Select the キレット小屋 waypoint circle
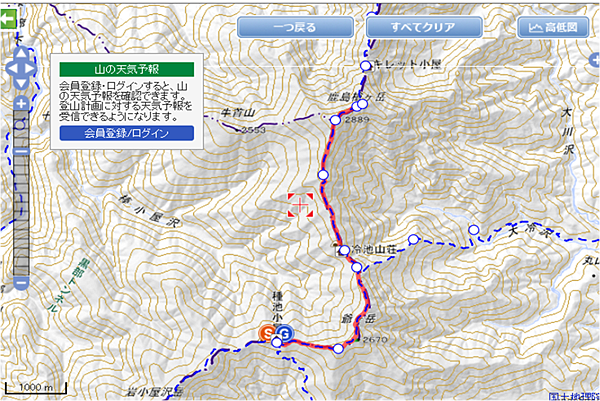The image size is (600, 401). click(x=365, y=65)
